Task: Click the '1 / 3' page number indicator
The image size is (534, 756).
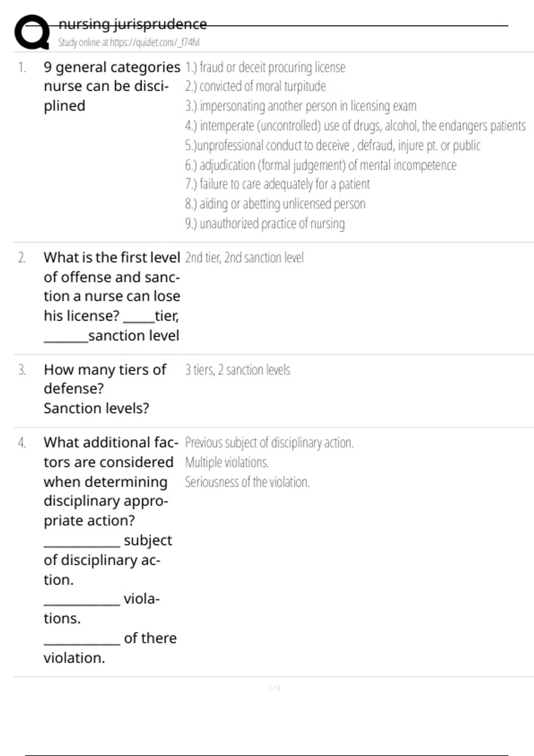Action: 274,688
